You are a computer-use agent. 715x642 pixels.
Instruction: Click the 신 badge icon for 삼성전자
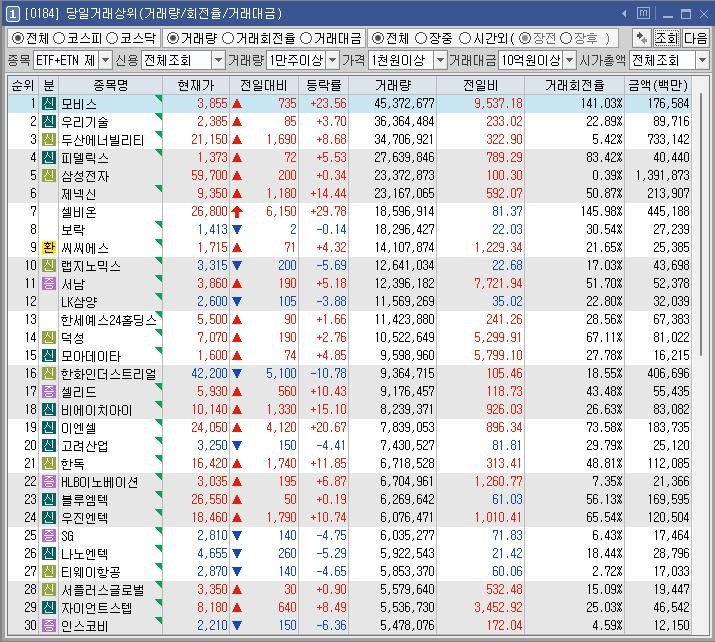click(49, 175)
